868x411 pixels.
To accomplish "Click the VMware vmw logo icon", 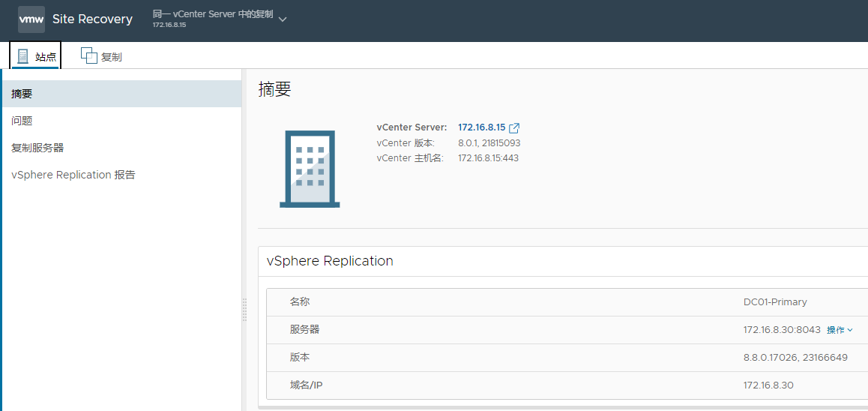I will pyautogui.click(x=31, y=19).
